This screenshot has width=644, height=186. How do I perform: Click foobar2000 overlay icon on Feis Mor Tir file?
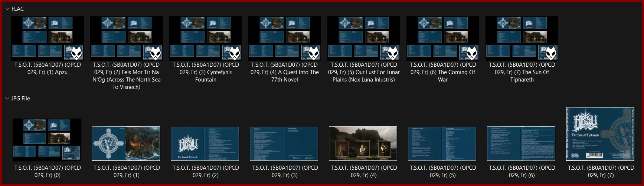[x=156, y=53]
